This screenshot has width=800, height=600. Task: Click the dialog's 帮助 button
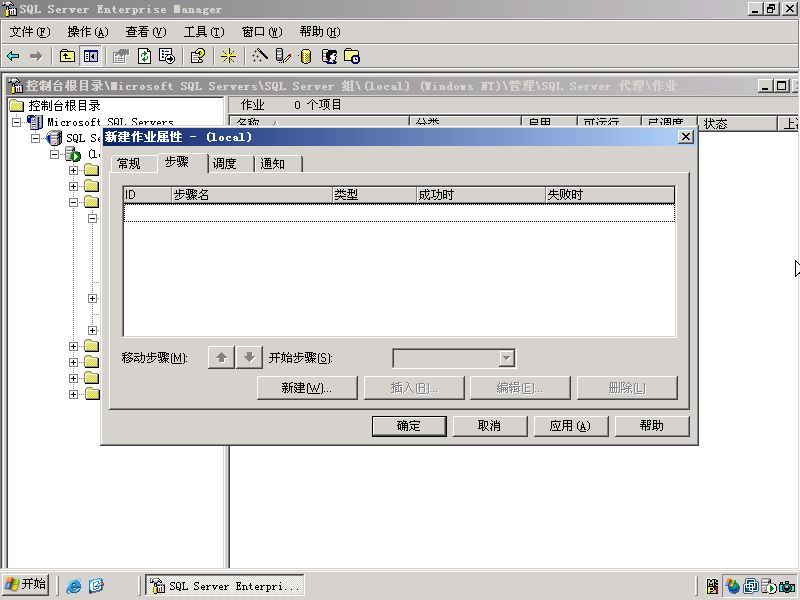(652, 426)
